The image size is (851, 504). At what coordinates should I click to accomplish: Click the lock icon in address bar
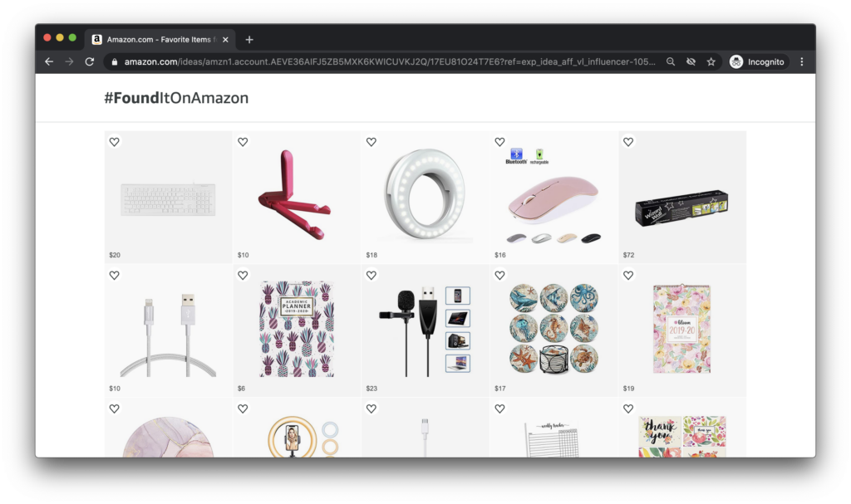114,61
